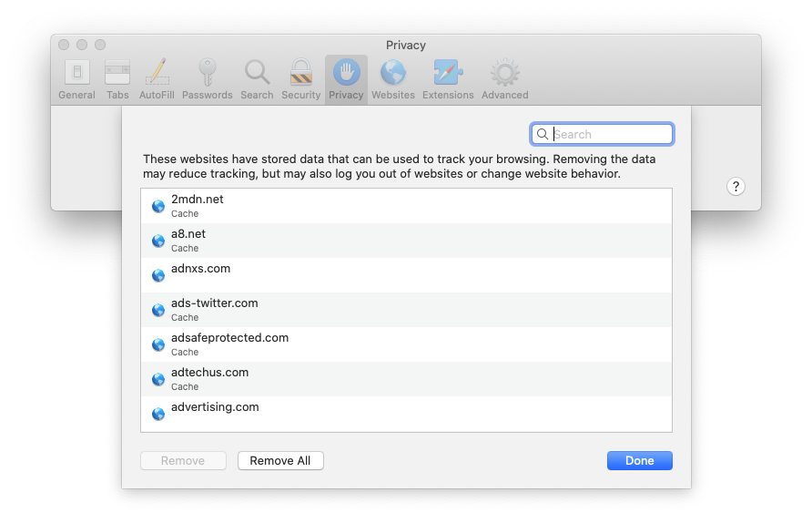Click the Cache label under adtechus.com

[185, 386]
